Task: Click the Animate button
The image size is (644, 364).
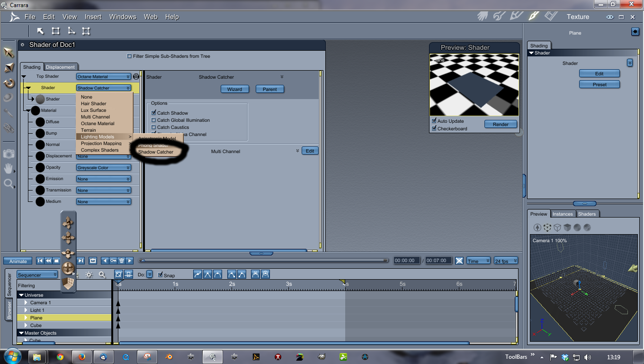Action: click(18, 261)
